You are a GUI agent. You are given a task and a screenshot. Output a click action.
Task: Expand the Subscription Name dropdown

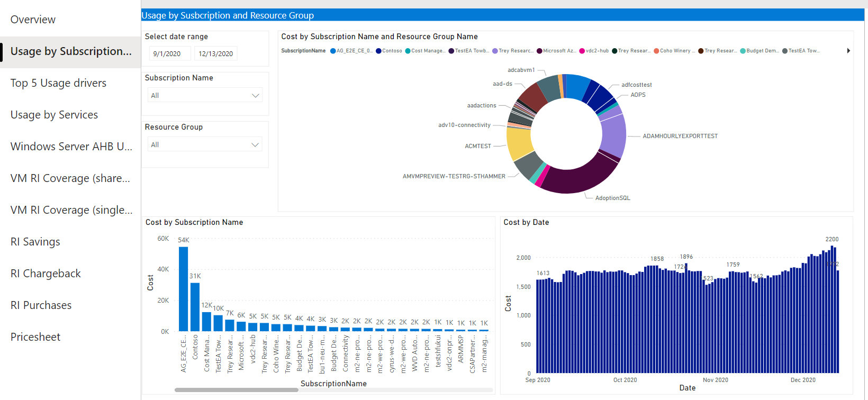click(x=205, y=95)
